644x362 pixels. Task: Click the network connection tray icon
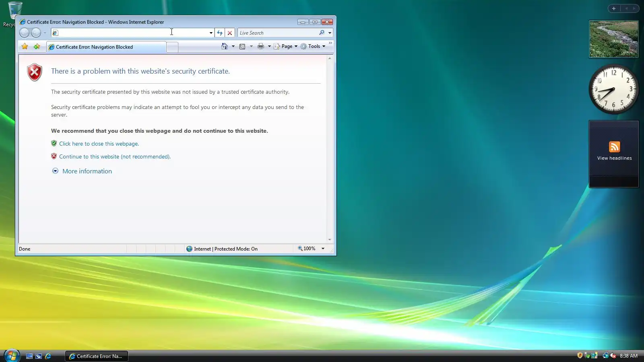point(605,356)
